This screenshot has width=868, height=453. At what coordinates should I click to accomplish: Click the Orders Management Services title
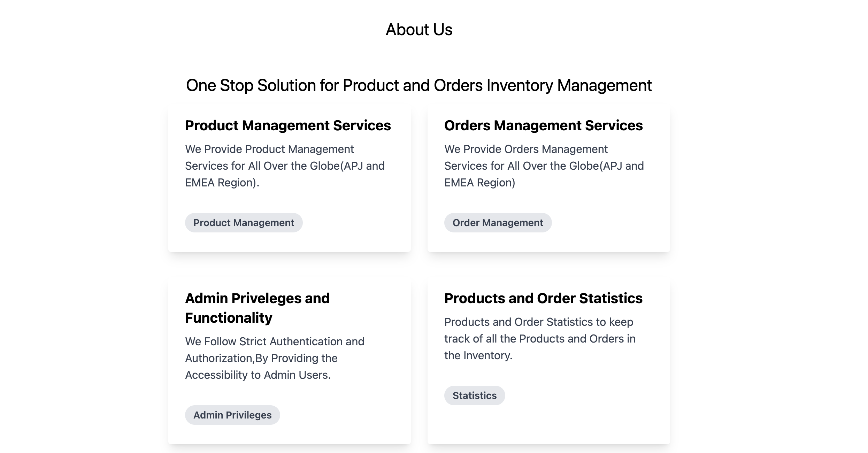pos(543,125)
